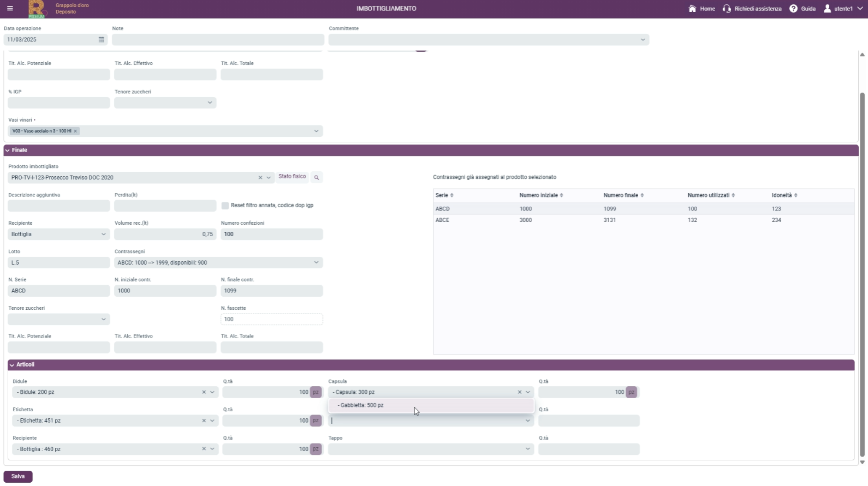Click the Salva button

coord(18,477)
